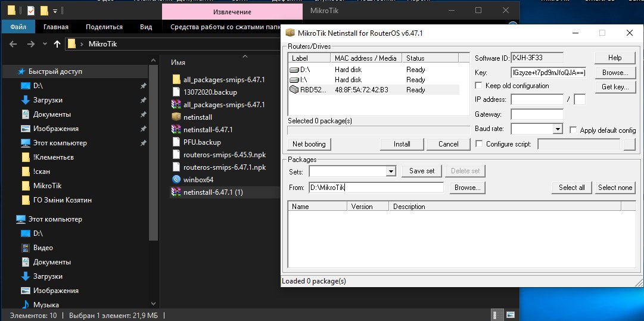
Task: Switch Explorer to details view button
Action: click(x=497, y=315)
